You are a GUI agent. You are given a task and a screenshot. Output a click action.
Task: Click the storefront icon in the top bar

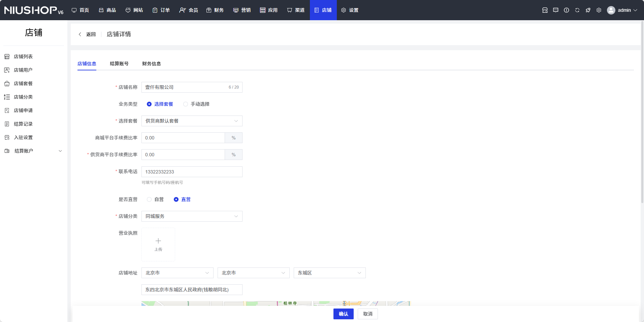pyautogui.click(x=545, y=10)
